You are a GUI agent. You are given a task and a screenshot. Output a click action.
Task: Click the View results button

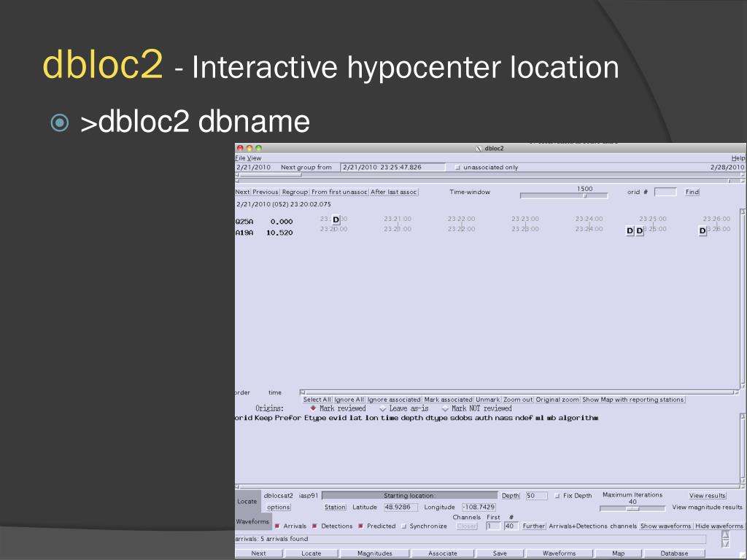pos(708,496)
